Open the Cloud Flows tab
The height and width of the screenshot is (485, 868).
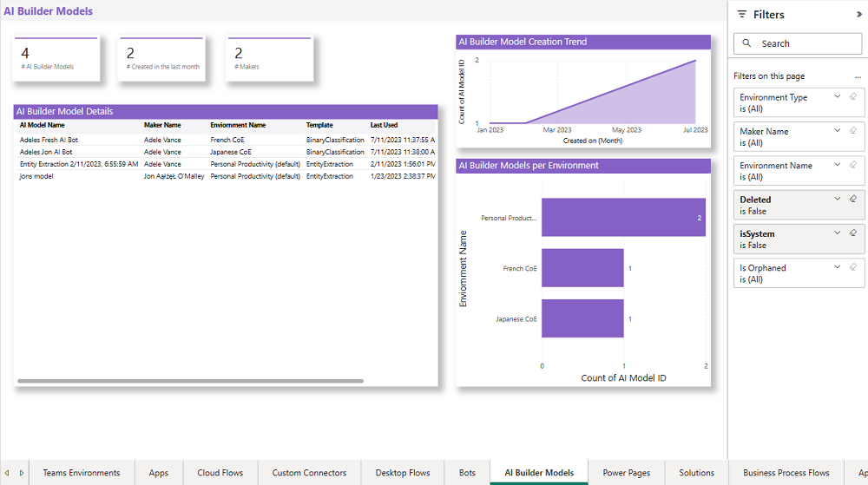point(220,473)
